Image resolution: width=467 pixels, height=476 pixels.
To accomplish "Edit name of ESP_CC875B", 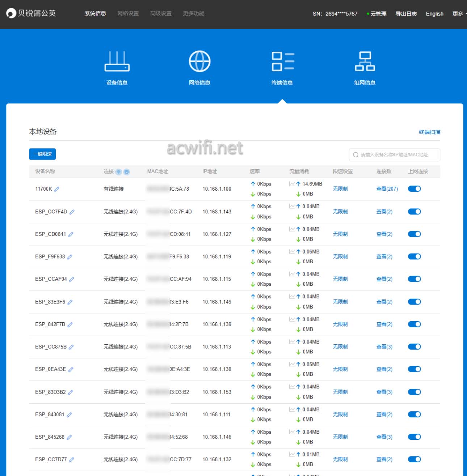I will (71, 347).
